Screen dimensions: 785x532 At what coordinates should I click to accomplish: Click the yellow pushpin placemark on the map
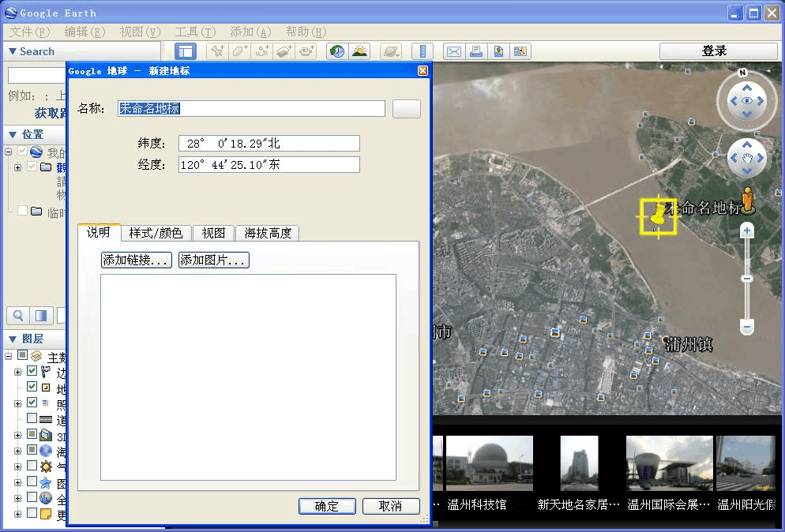tap(658, 216)
